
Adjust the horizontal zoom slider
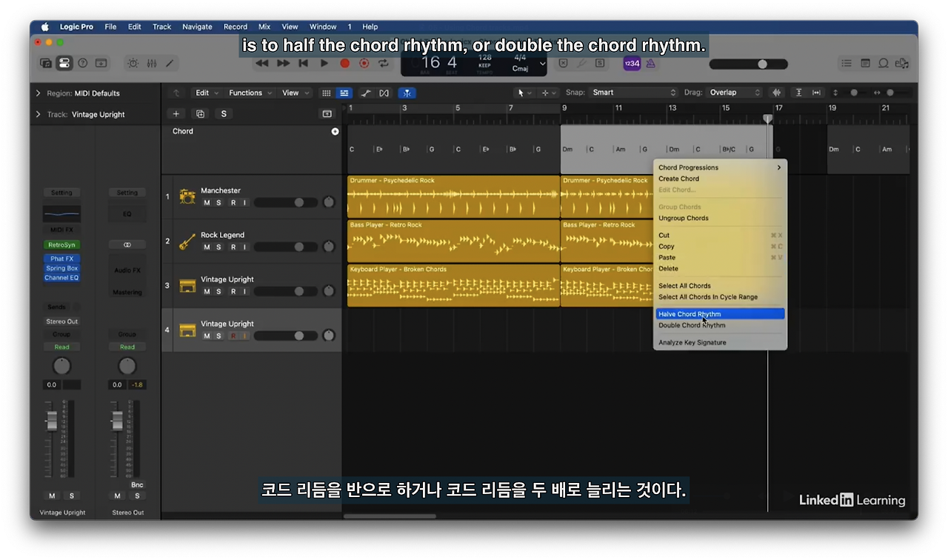point(892,93)
